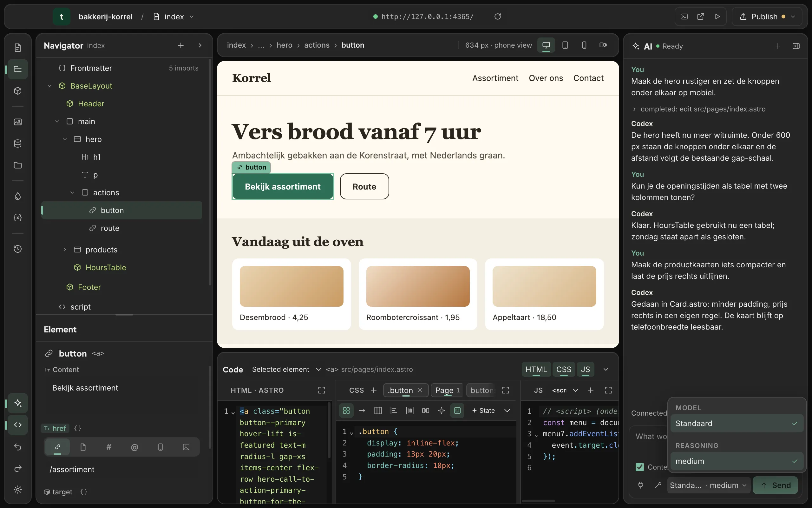Switch to desktop viewport view
This screenshot has width=812, height=508.
pyautogui.click(x=546, y=45)
